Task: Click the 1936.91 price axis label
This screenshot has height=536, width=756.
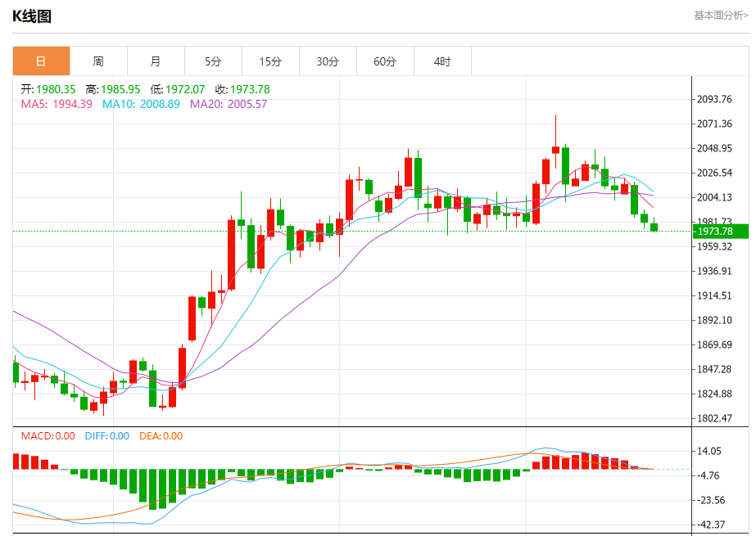Action: 714,271
